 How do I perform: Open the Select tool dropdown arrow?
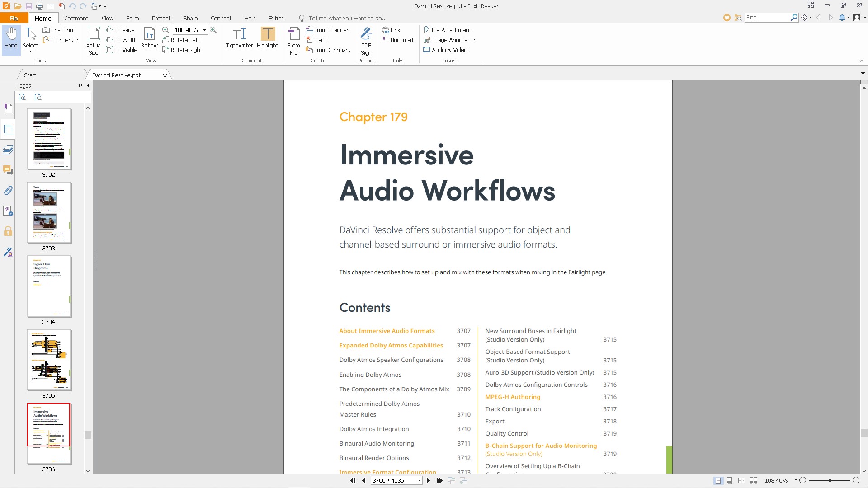[x=30, y=52]
